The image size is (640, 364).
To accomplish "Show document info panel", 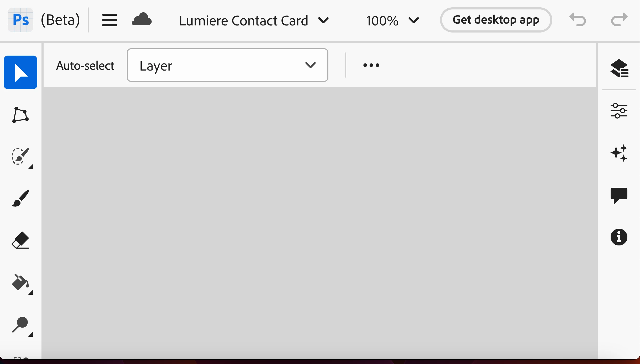I will [x=619, y=237].
